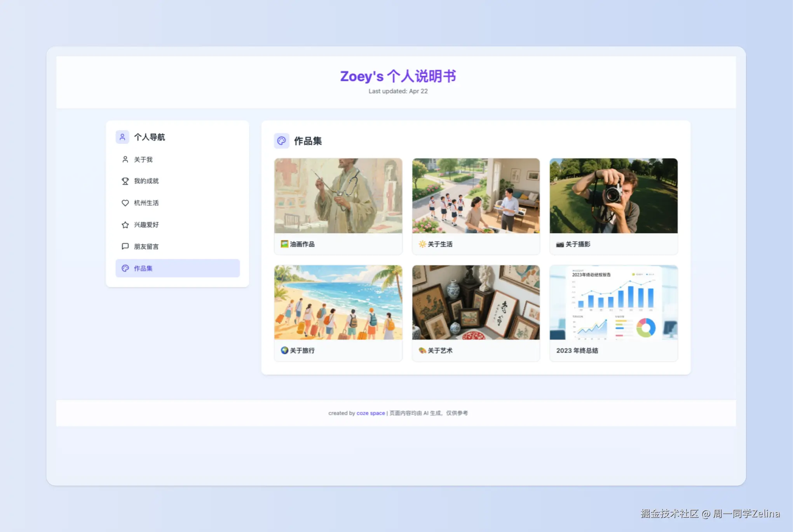Screen dimensions: 793x532
Task: Open the 关于艺术 framed artworks thumbnail
Action: (476, 302)
